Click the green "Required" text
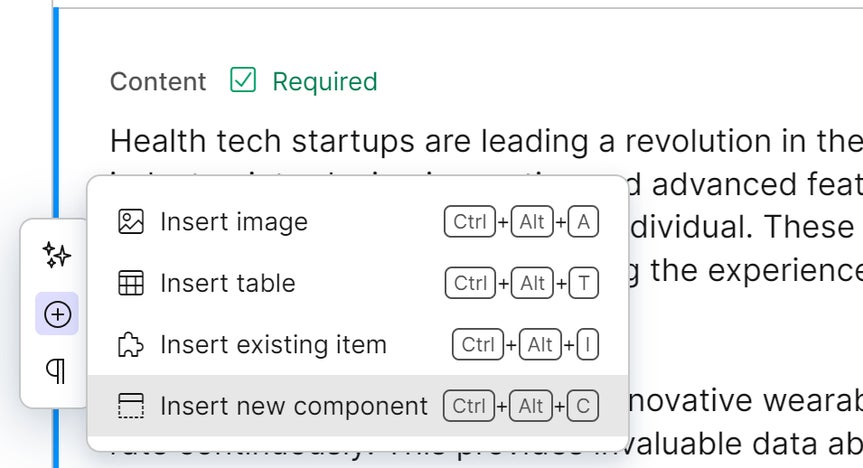Image resolution: width=863 pixels, height=468 pixels. pyautogui.click(x=325, y=82)
